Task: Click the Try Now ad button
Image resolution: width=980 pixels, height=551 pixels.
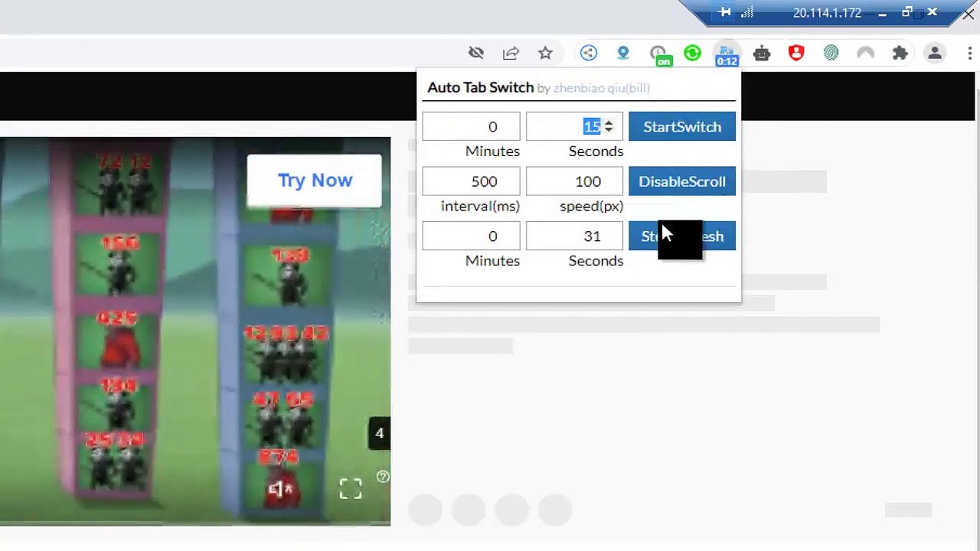Action: pyautogui.click(x=314, y=181)
